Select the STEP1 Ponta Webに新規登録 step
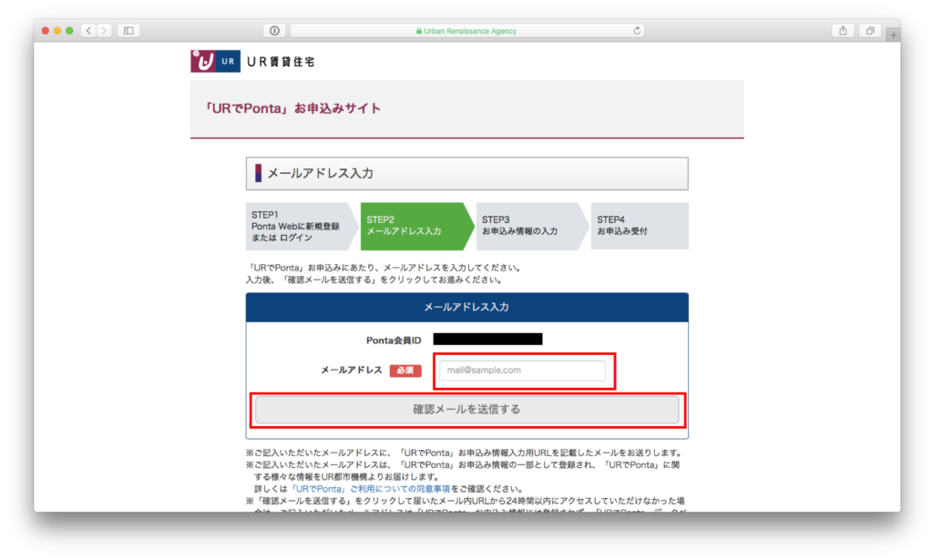Viewport: 933px width, 560px height. click(x=302, y=226)
